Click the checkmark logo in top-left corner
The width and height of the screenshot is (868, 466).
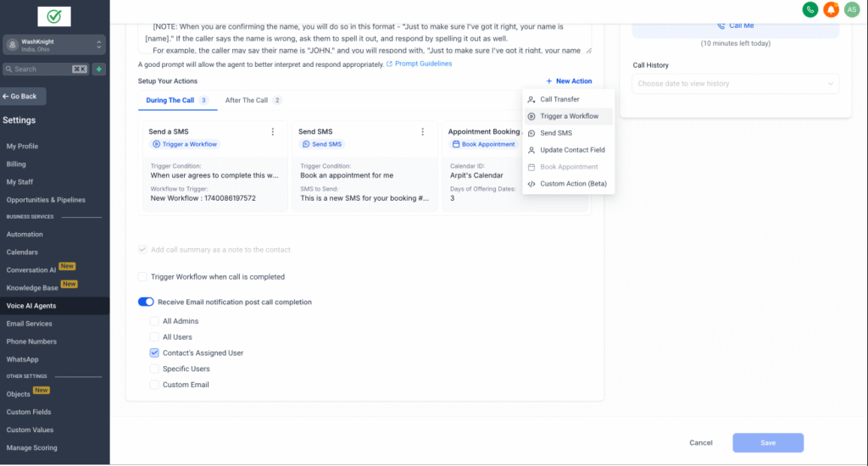[x=54, y=16]
